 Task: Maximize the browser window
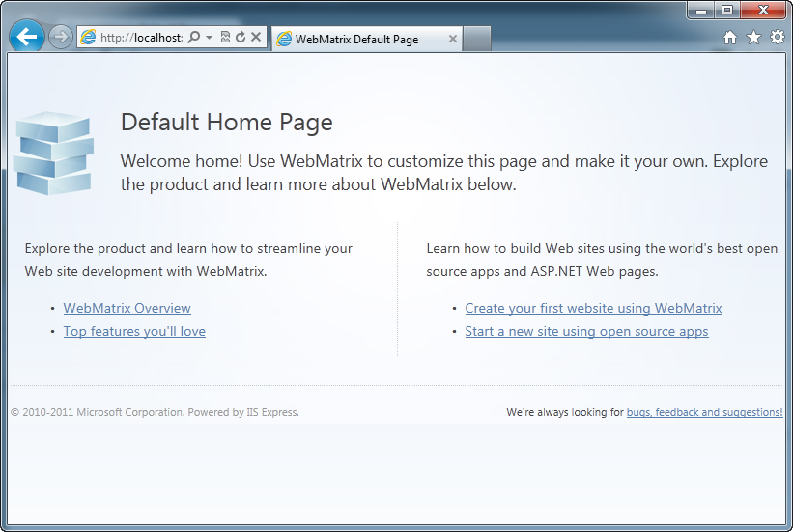(726, 10)
